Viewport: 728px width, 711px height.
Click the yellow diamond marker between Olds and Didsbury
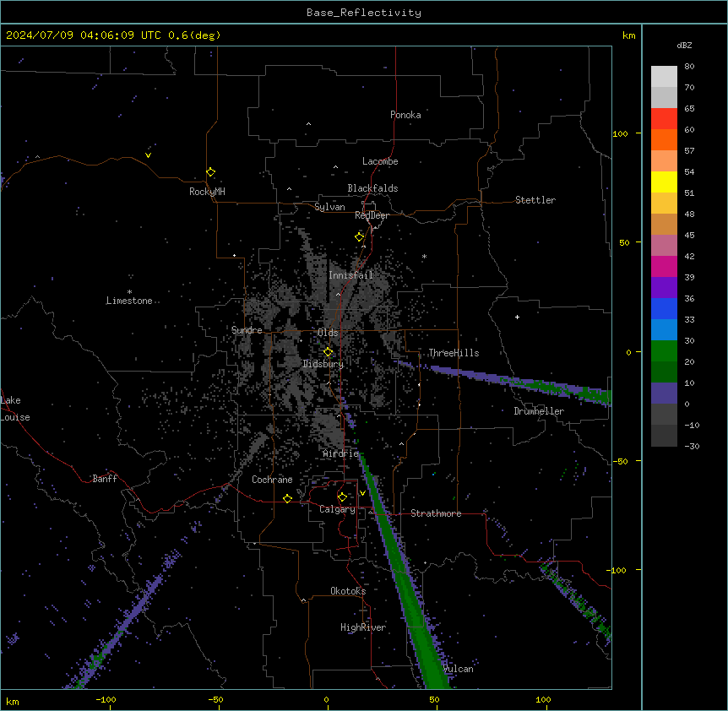[x=328, y=352]
